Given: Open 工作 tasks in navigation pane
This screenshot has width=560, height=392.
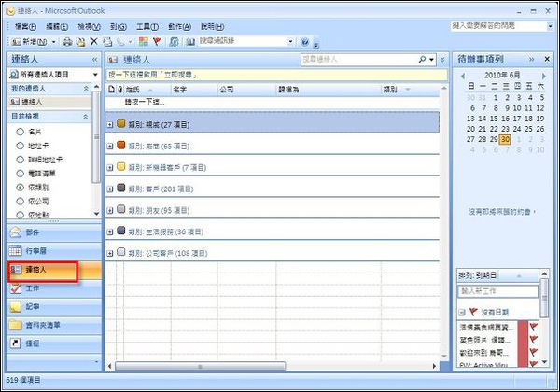Looking at the screenshot, I should click(54, 288).
